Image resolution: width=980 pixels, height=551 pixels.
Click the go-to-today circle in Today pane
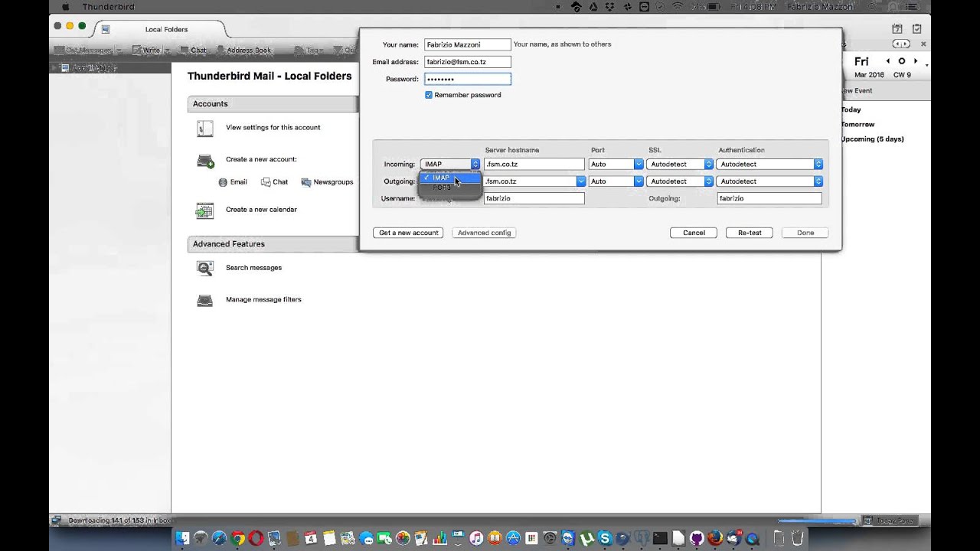point(902,61)
